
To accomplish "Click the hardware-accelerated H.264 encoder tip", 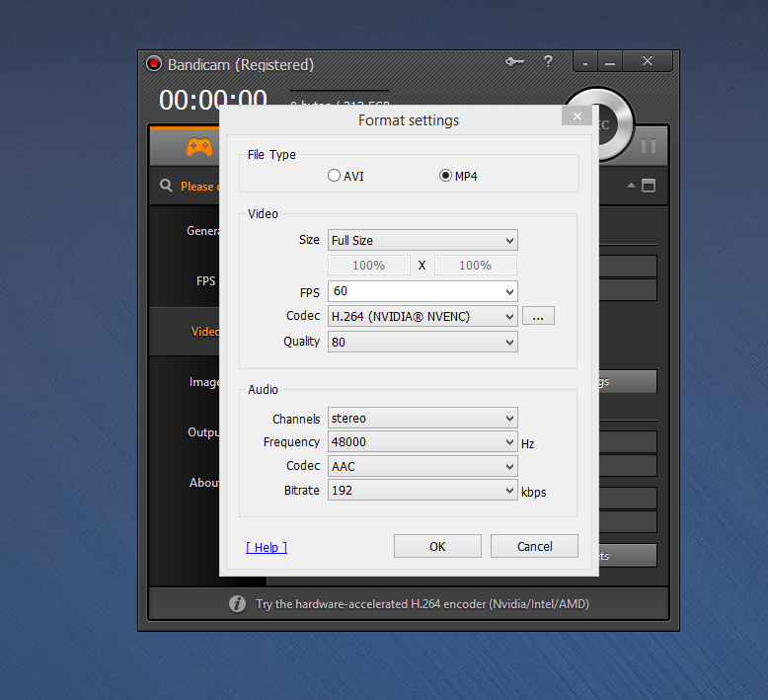I will click(x=422, y=604).
